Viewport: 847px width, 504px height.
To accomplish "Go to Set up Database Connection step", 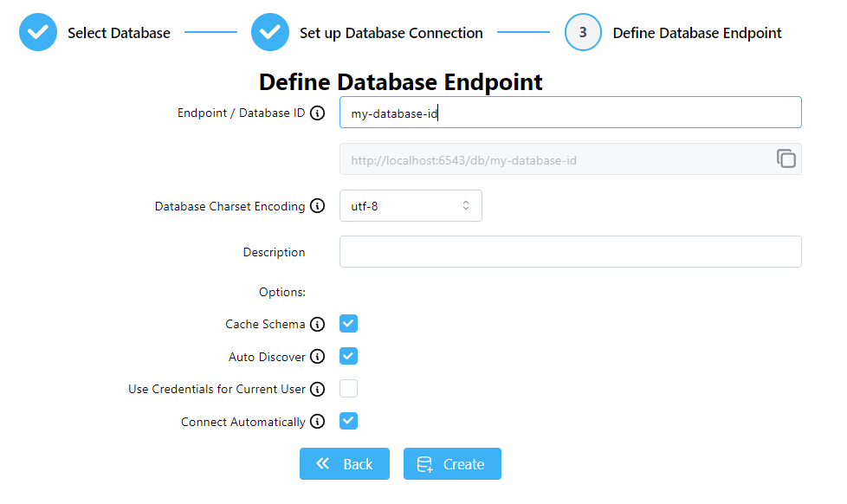I will 391,33.
